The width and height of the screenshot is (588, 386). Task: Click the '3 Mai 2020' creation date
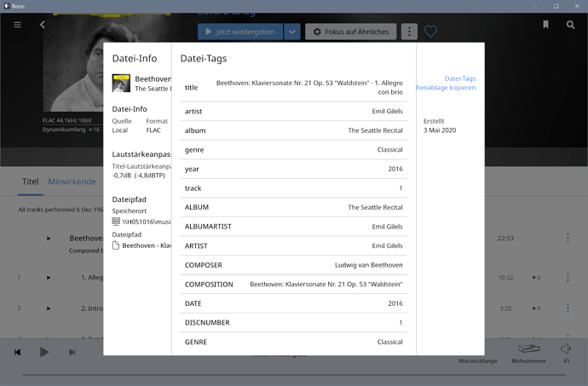pyautogui.click(x=440, y=130)
